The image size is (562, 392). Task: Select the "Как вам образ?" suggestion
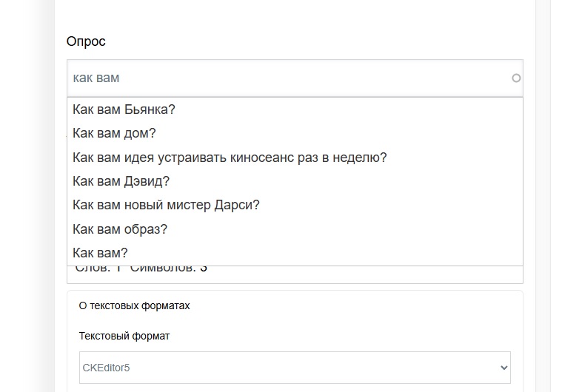(120, 229)
